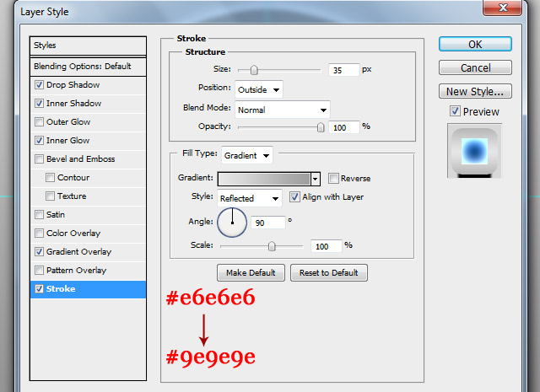Click the Scale slider handle
This screenshot has width=540, height=392.
click(x=272, y=246)
